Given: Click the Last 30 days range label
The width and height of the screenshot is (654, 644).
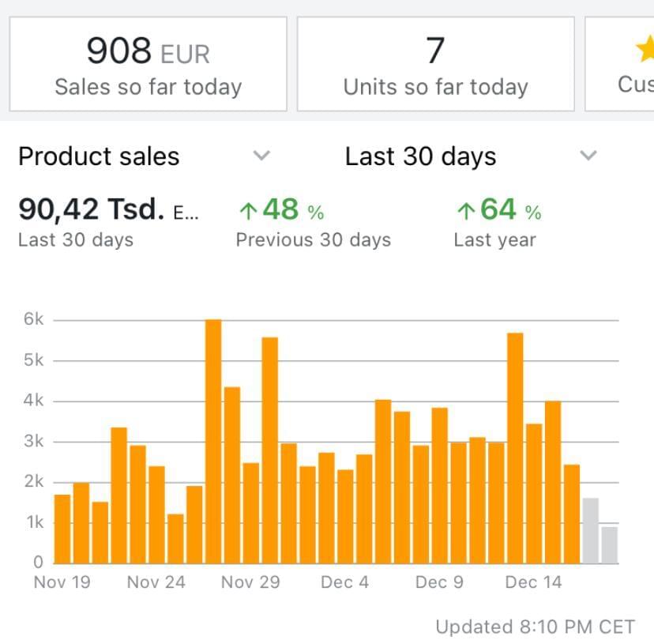Looking at the screenshot, I should pos(420,156).
